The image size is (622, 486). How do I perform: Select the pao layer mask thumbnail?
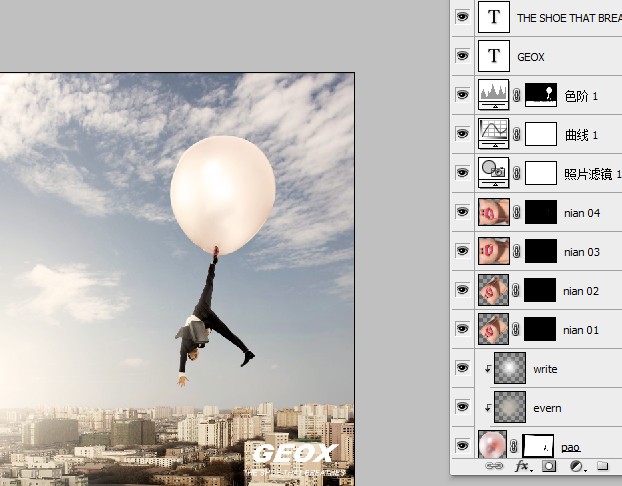[538, 446]
